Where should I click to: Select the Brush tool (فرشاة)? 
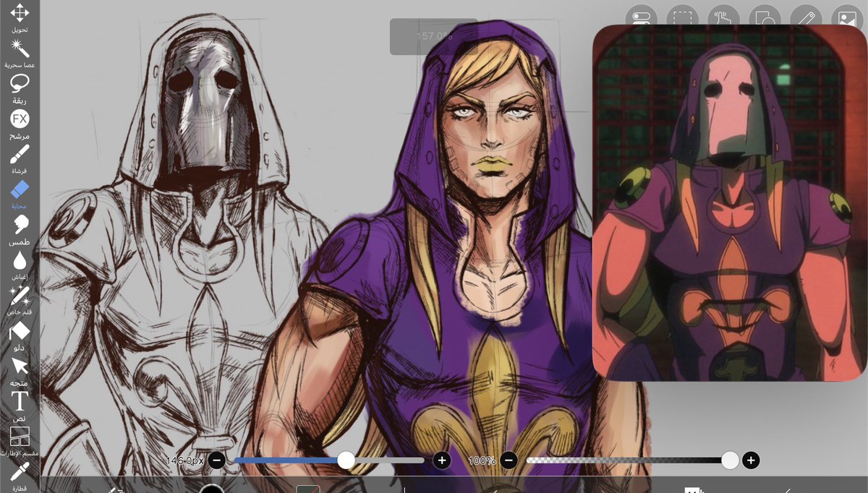point(20,158)
